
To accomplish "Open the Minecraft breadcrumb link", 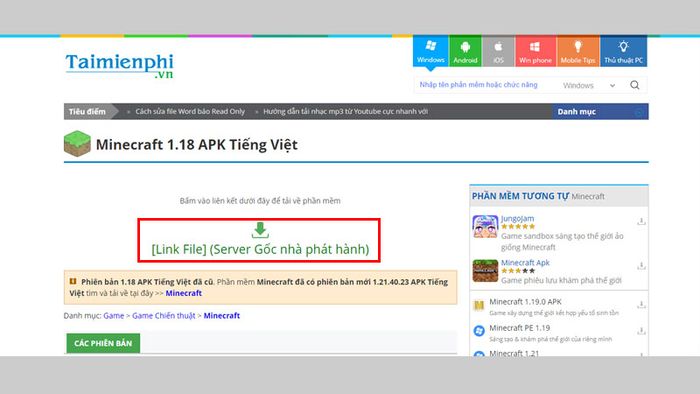I will tap(221, 315).
